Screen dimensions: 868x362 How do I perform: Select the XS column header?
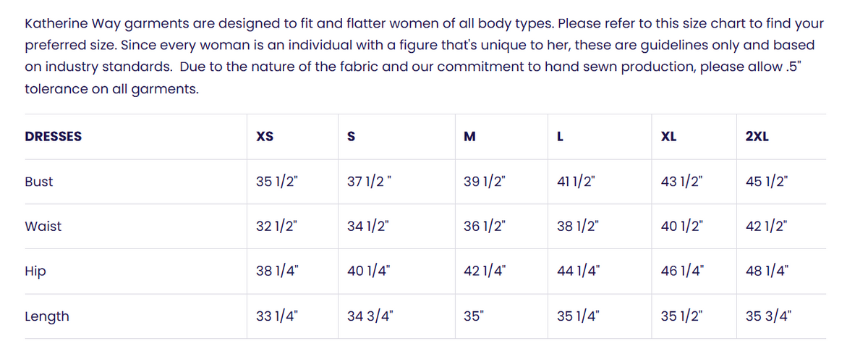265,136
